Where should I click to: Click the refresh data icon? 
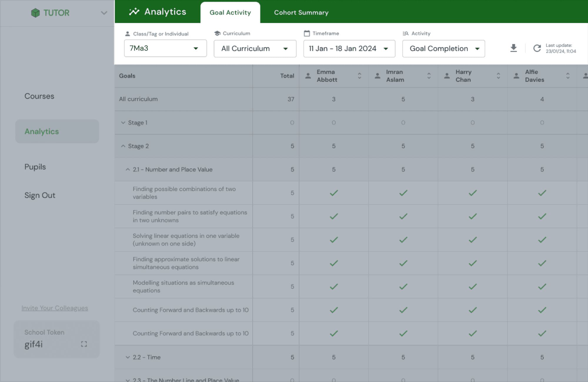537,48
